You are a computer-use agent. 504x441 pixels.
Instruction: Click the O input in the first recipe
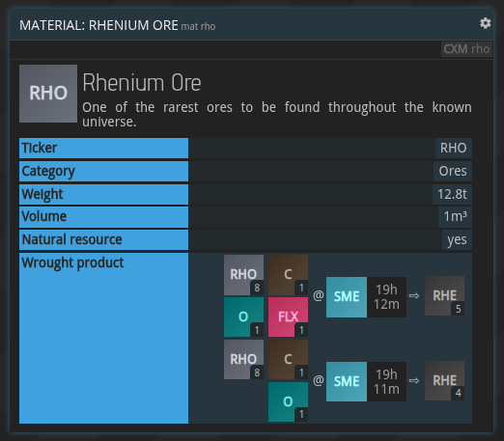tap(243, 317)
